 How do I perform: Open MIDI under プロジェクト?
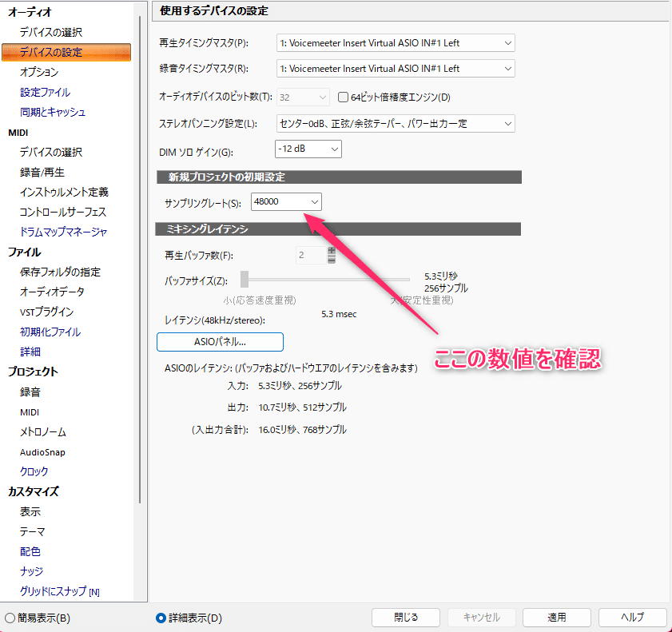point(30,412)
